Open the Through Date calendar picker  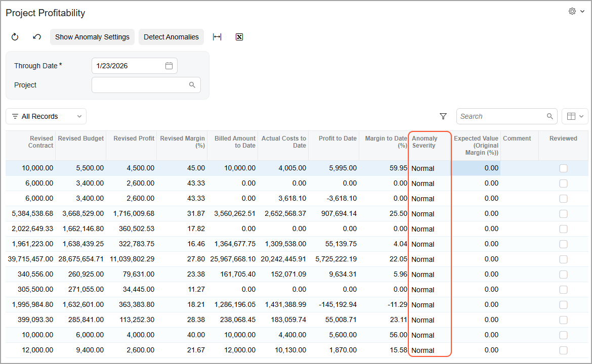point(169,66)
